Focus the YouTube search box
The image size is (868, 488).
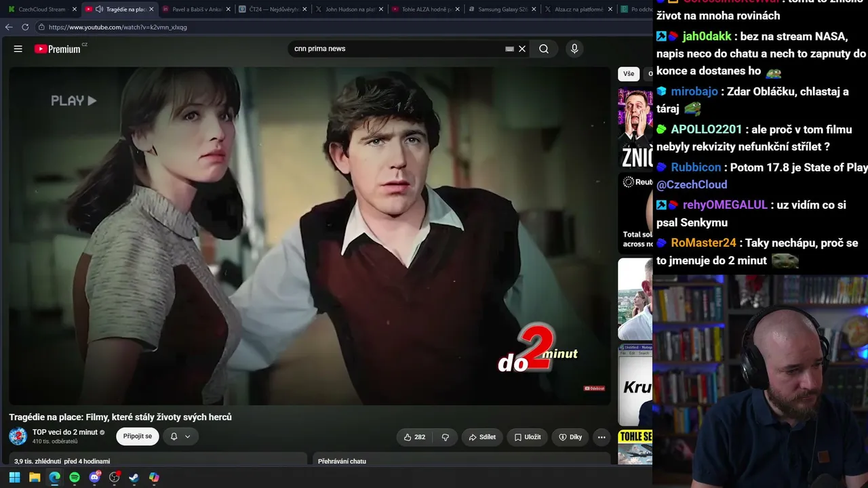click(x=397, y=49)
